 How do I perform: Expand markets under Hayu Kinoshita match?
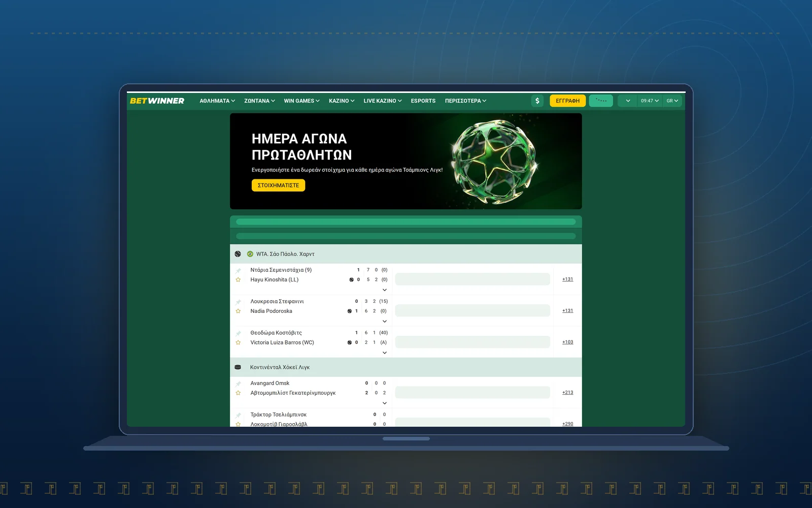coord(385,290)
